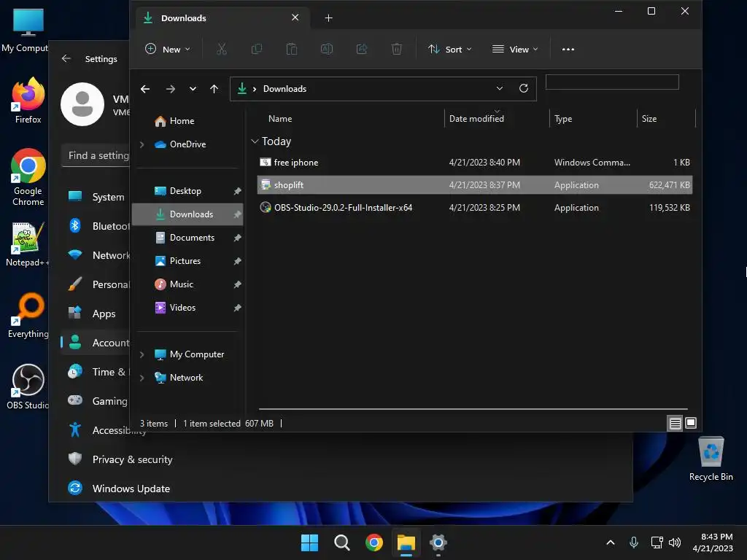The width and height of the screenshot is (747, 560).
Task: Open Windows Update in Settings
Action: tap(119, 488)
